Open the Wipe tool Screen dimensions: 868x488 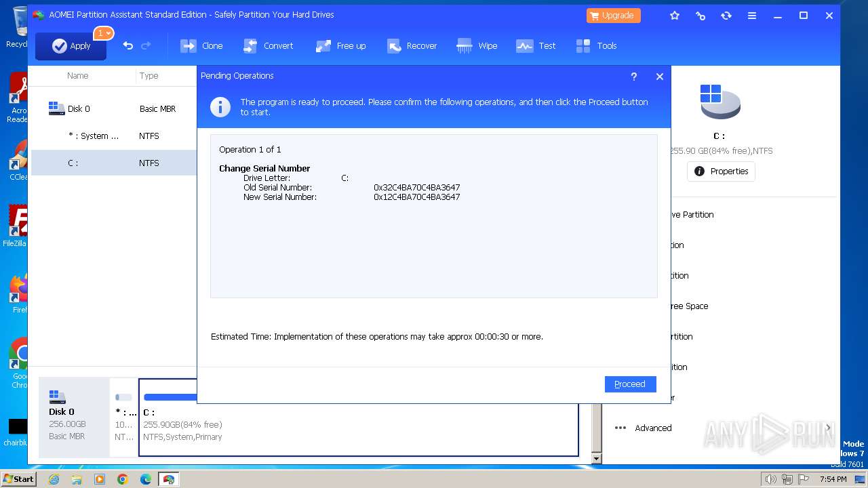tap(477, 45)
